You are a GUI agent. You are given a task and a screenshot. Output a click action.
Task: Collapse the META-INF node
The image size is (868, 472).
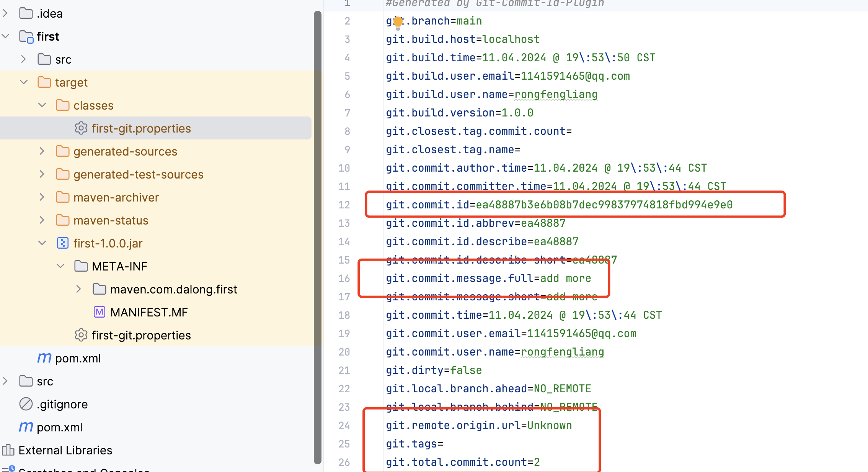tap(60, 266)
